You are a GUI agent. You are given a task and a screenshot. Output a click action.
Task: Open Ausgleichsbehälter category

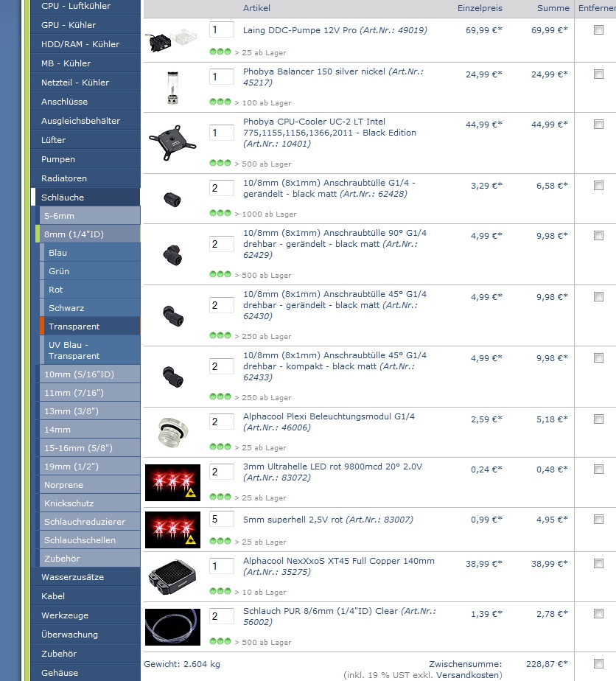point(85,121)
